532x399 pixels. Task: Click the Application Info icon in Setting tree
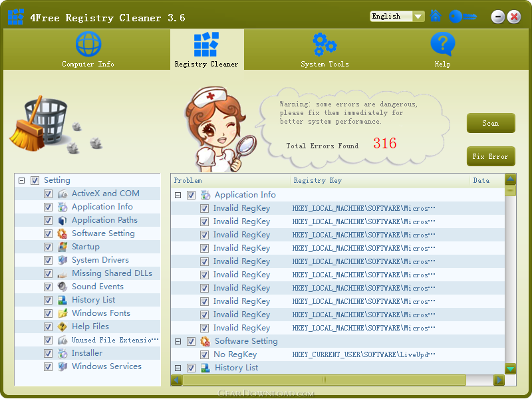(63, 207)
